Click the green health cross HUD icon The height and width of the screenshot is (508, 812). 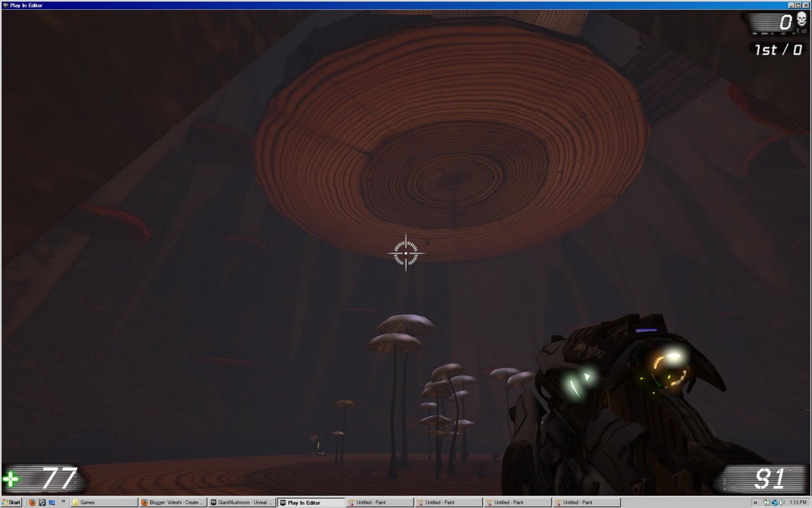click(10, 479)
